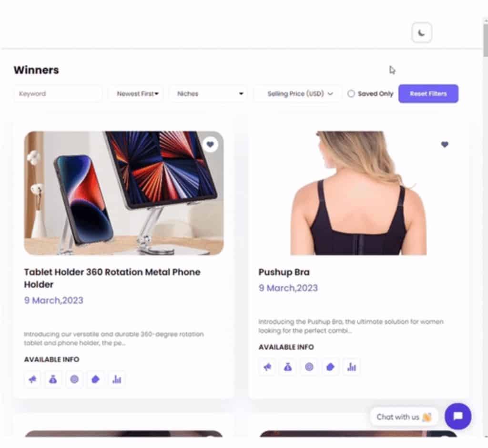Click target icon under Tablet Holder
The width and height of the screenshot is (488, 448).
(x=74, y=379)
